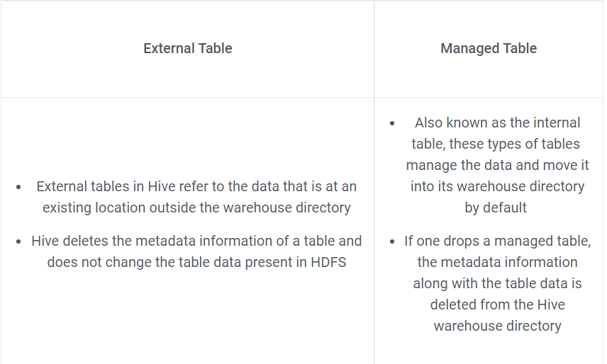Screen dimensions: 607x364
Task: Click the line "deleted from the Hive"
Action: pos(497,305)
